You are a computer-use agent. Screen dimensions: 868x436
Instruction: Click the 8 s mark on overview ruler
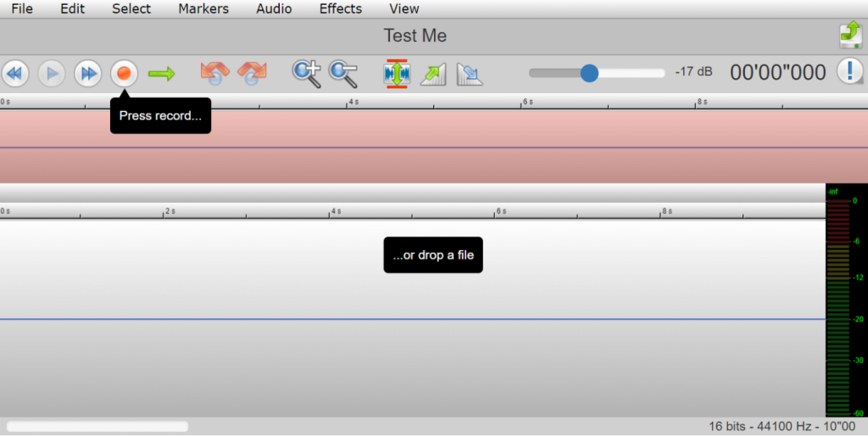[701, 102]
